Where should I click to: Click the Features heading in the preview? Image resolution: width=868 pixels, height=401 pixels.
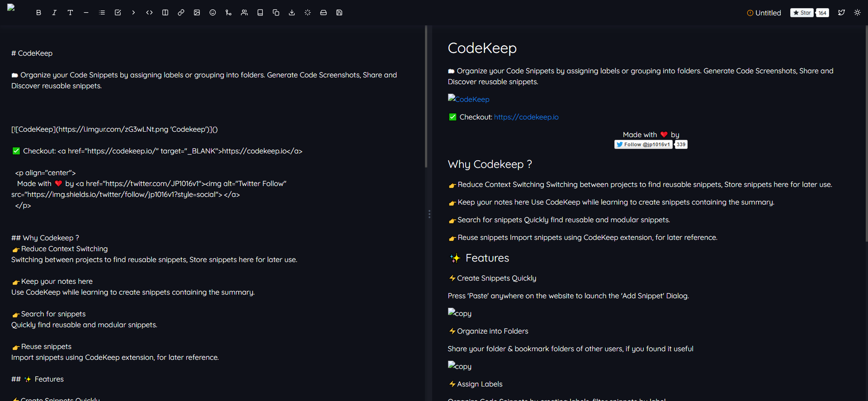coord(479,258)
